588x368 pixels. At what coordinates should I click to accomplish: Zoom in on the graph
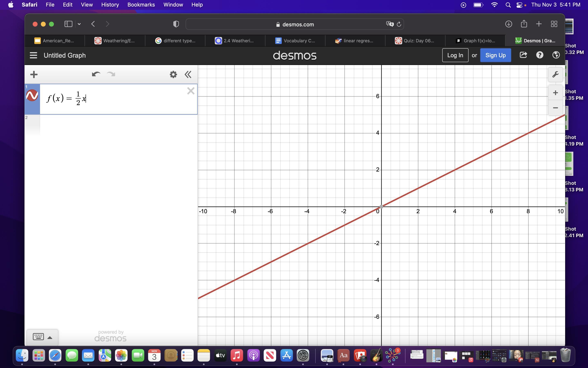point(556,93)
